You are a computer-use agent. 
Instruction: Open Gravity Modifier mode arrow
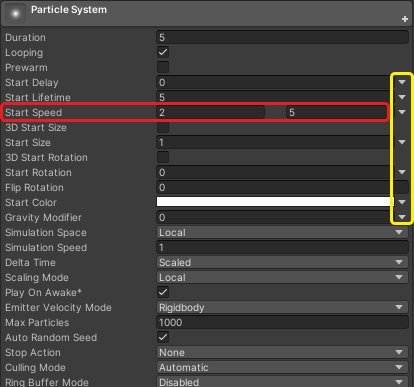click(402, 217)
